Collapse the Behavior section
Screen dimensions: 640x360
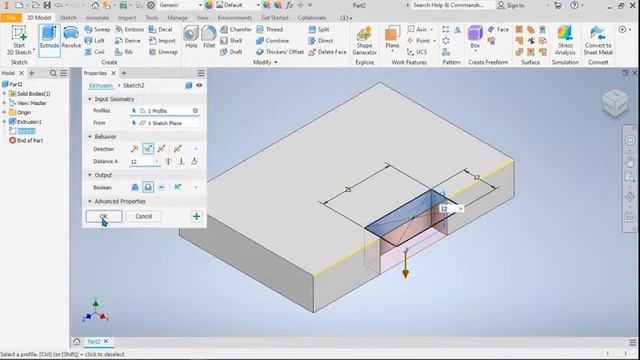click(x=90, y=137)
